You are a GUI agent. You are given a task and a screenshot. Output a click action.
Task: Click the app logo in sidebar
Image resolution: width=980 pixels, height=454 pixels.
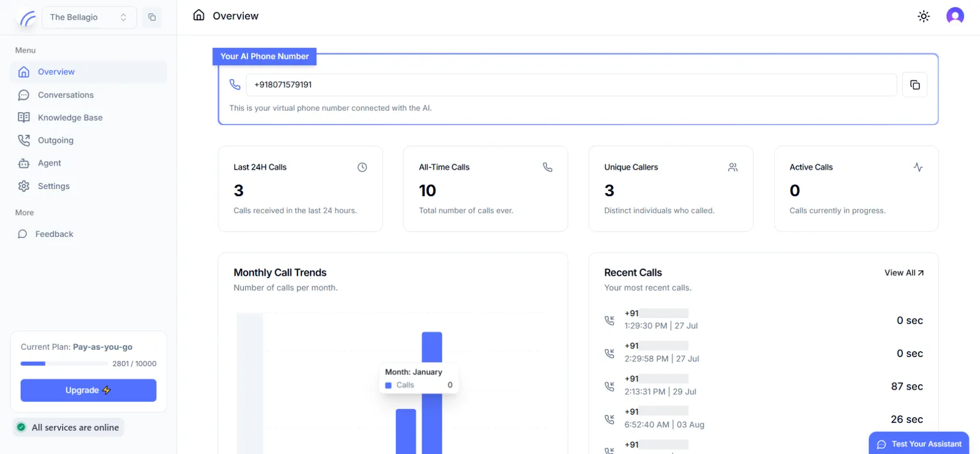click(27, 18)
